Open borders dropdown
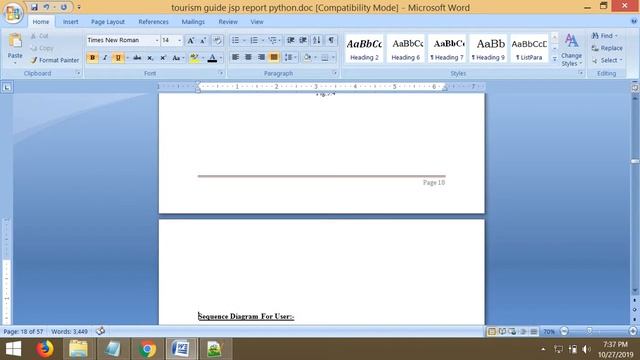The height and width of the screenshot is (360, 640). coord(333,58)
